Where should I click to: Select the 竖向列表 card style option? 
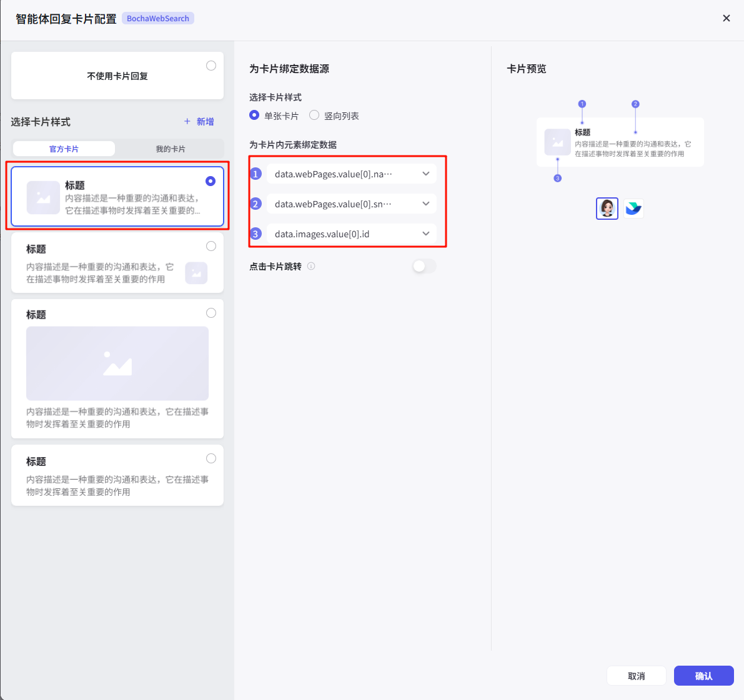[314, 115]
